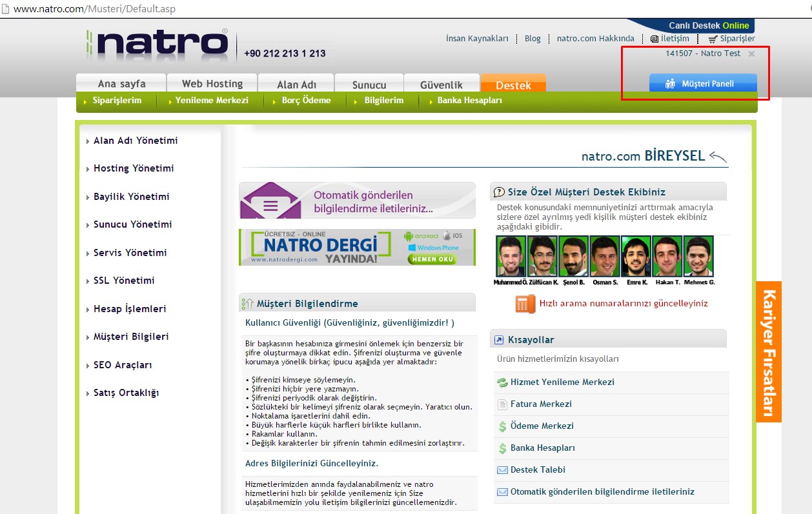Expand Satış Ortaklığı in sidebar

127,393
